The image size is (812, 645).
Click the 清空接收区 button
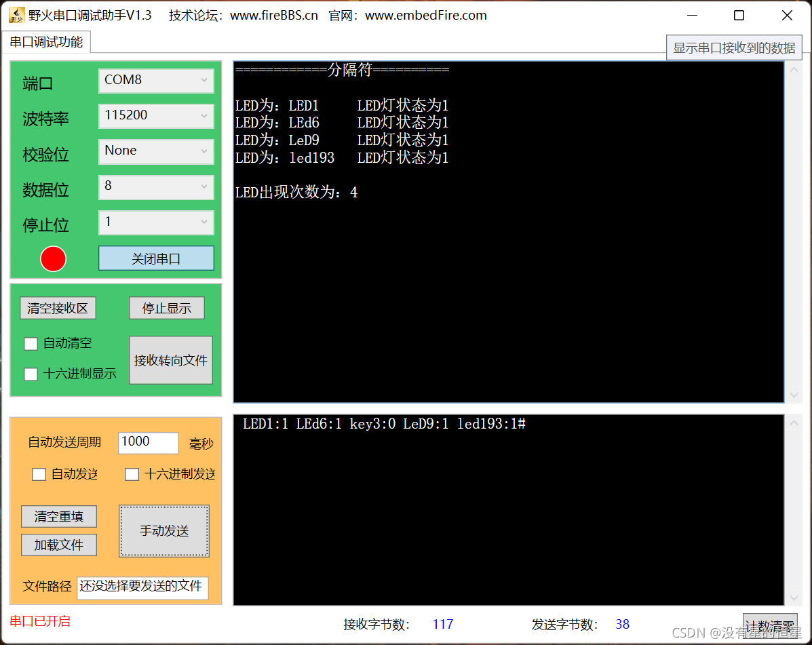tap(58, 308)
